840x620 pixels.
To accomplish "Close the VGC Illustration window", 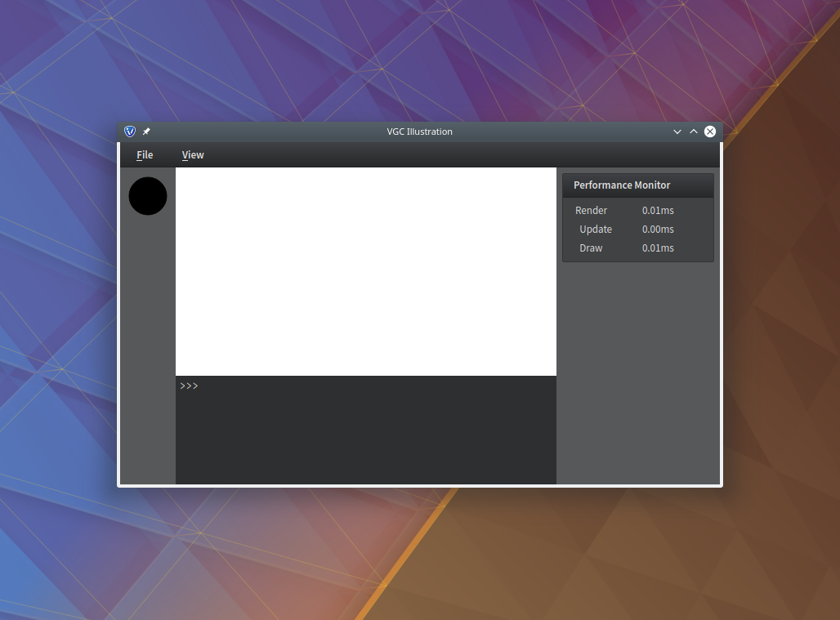I will coord(710,132).
